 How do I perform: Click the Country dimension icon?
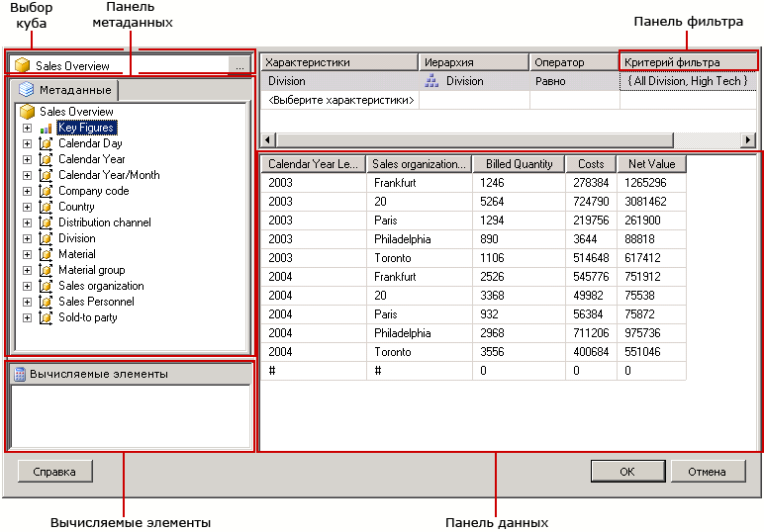[46, 207]
